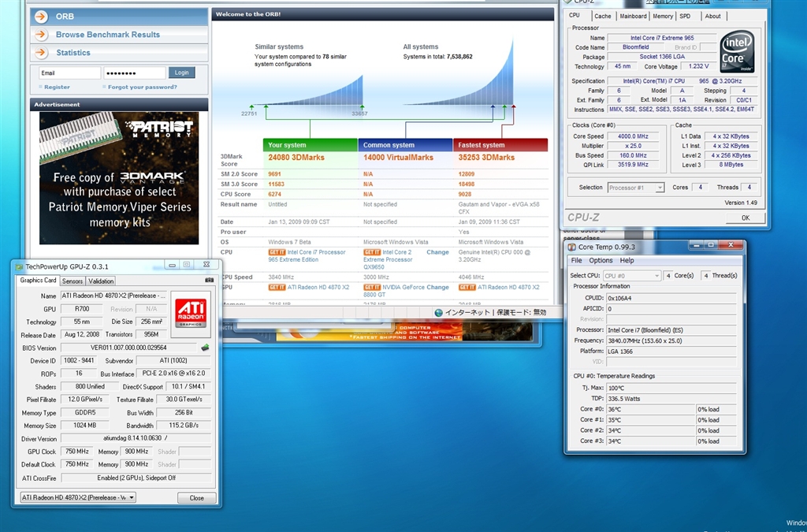Click the TDP 336.5 Watts value
This screenshot has width=807, height=532.
point(671,399)
